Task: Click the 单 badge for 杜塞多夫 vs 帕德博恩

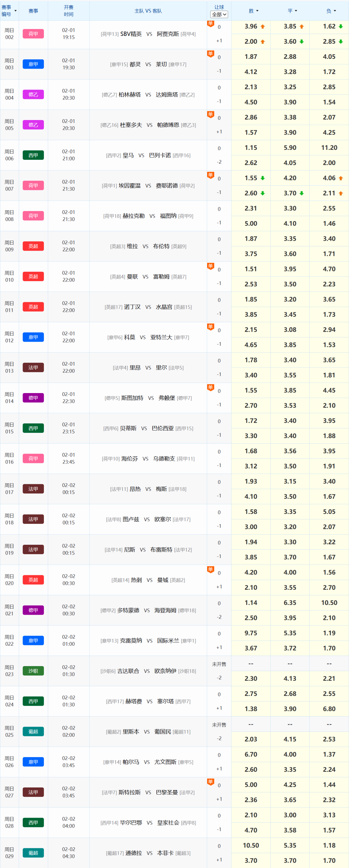Action: [x=210, y=115]
